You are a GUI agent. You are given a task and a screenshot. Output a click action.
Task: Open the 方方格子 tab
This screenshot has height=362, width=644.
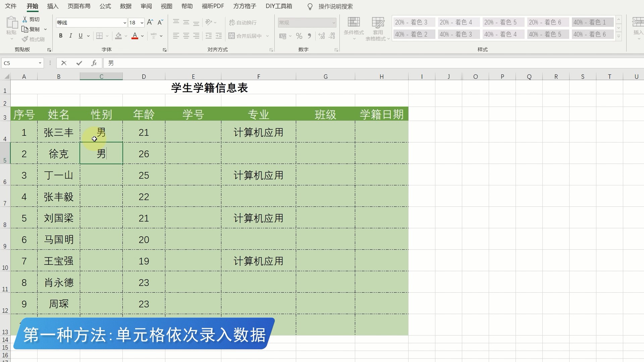click(x=245, y=6)
